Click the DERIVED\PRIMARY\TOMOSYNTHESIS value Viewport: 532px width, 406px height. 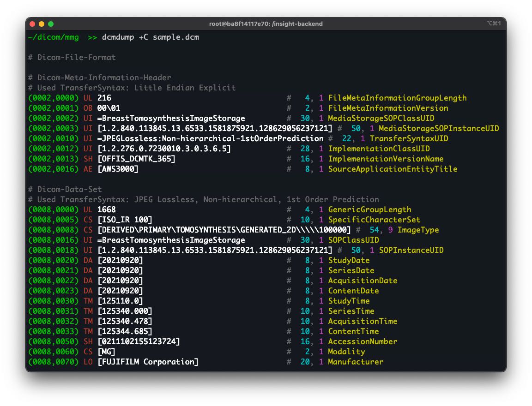(x=224, y=230)
